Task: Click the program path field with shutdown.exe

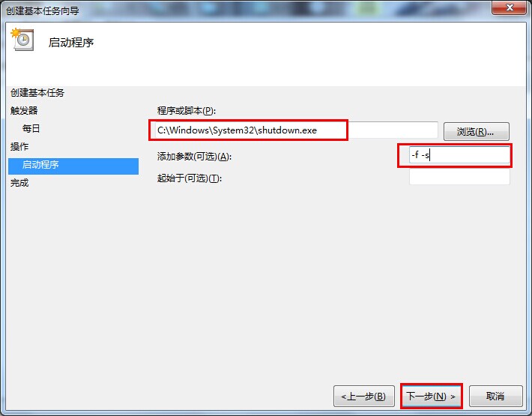Action: (x=294, y=130)
